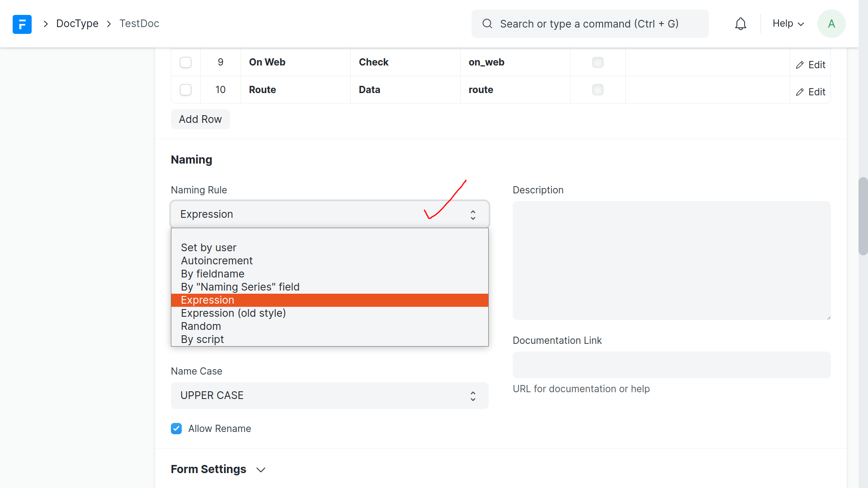Toggle the On Web checkbox in row 9
The width and height of the screenshot is (868, 488).
pos(597,62)
